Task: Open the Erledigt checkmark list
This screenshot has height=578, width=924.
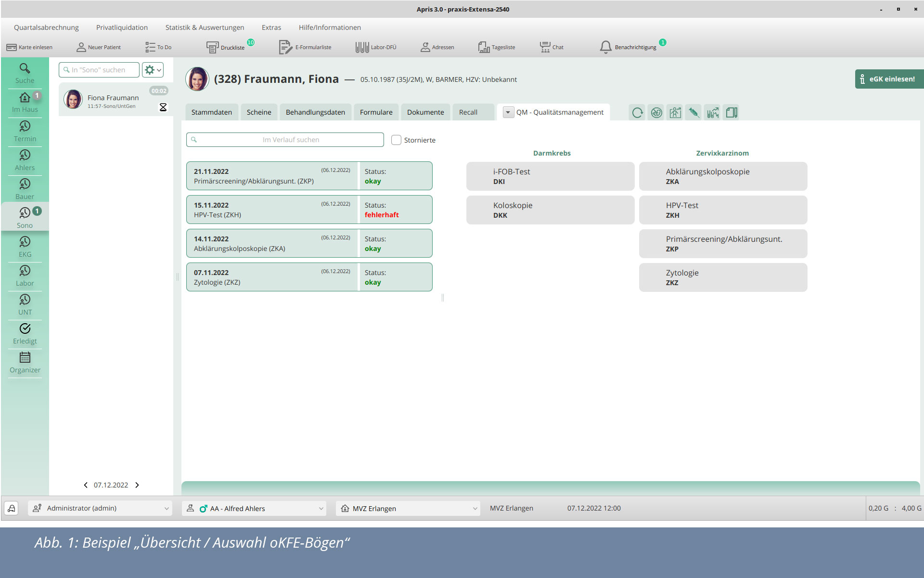Action: coord(25,334)
